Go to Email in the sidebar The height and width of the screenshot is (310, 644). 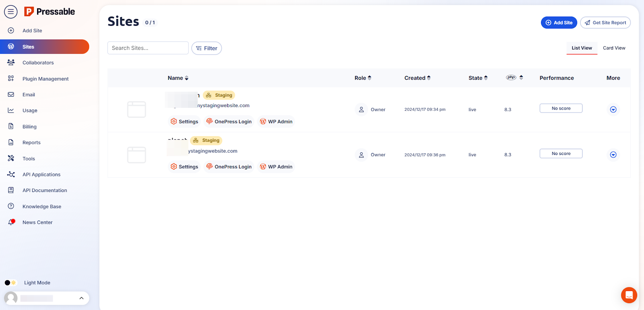coord(29,95)
